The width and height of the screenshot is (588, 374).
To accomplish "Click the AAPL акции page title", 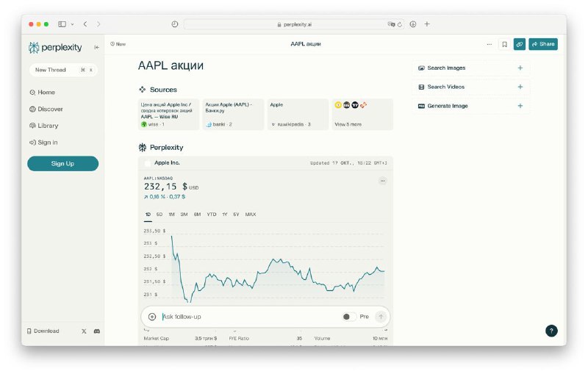I will (x=171, y=65).
